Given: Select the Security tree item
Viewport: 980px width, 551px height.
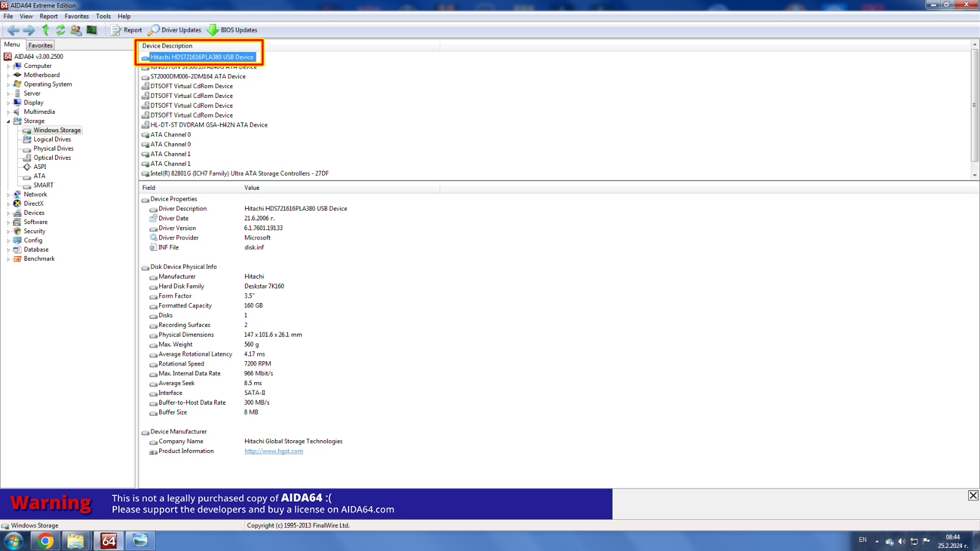Looking at the screenshot, I should pyautogui.click(x=34, y=231).
